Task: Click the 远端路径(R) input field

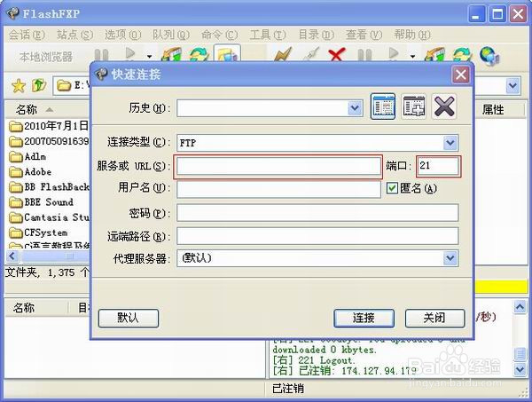Action: coord(317,236)
